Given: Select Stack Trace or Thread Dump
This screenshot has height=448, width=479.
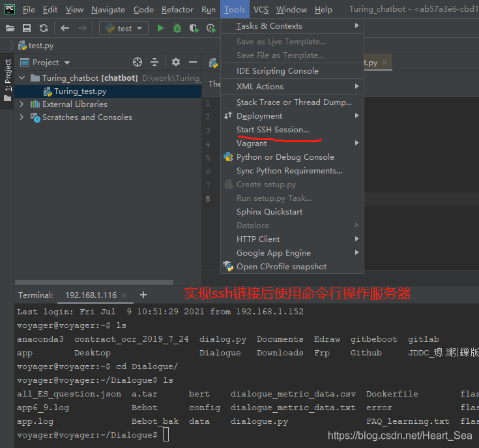Looking at the screenshot, I should tap(293, 102).
